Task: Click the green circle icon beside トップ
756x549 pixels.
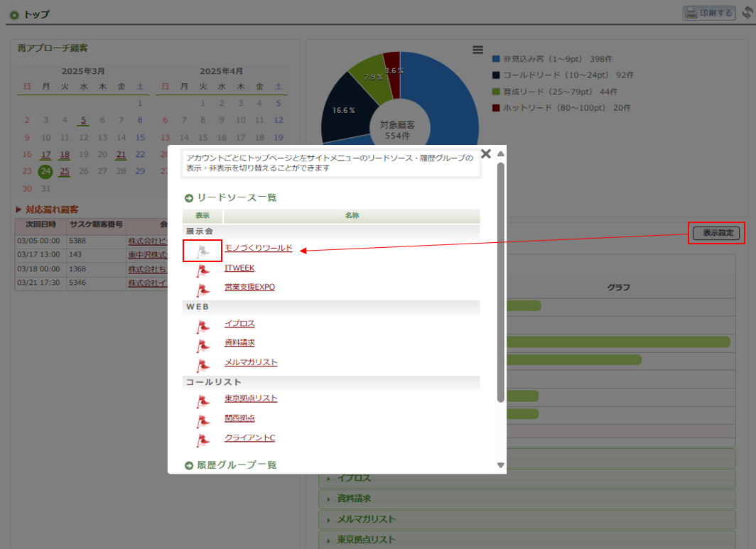Action: [x=14, y=15]
